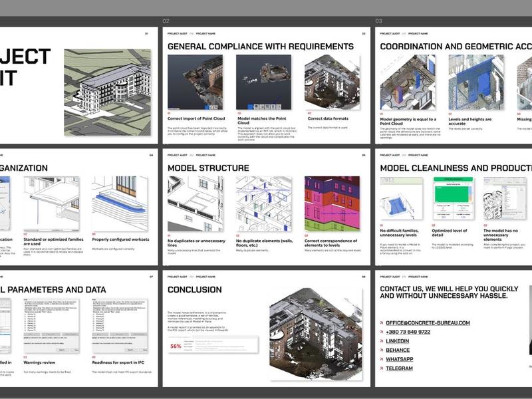Select the Readiness for export in IFC image
Image resolution: width=532 pixels, height=399 pixels.
click(120, 325)
